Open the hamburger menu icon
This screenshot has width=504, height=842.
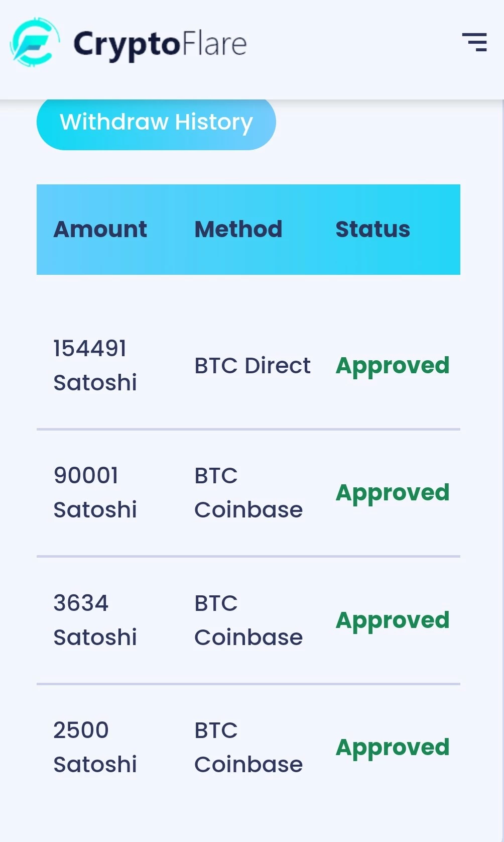tap(474, 42)
